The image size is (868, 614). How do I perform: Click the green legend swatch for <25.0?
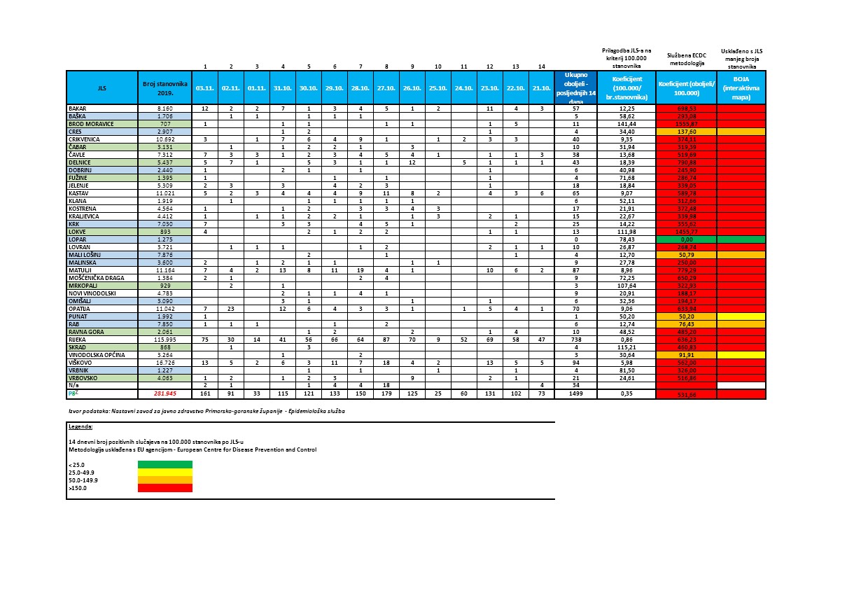coord(163,463)
